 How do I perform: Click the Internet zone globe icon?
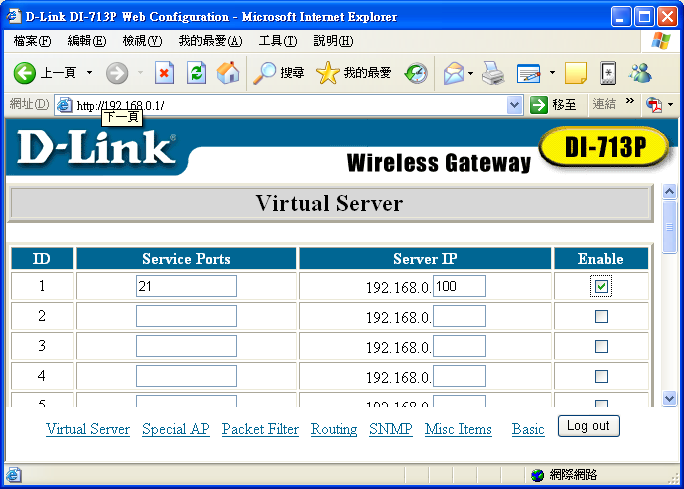pyautogui.click(x=537, y=475)
